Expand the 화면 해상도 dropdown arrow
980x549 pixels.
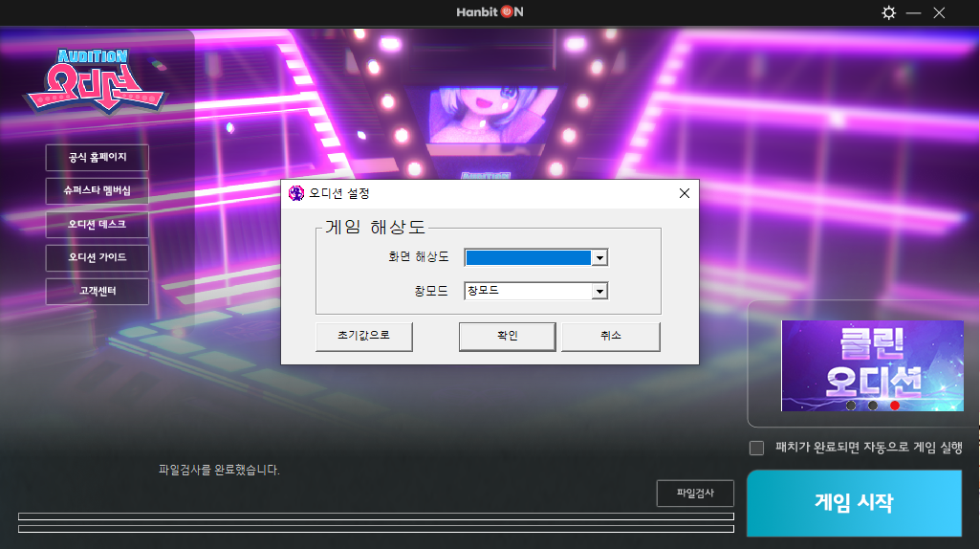(599, 257)
